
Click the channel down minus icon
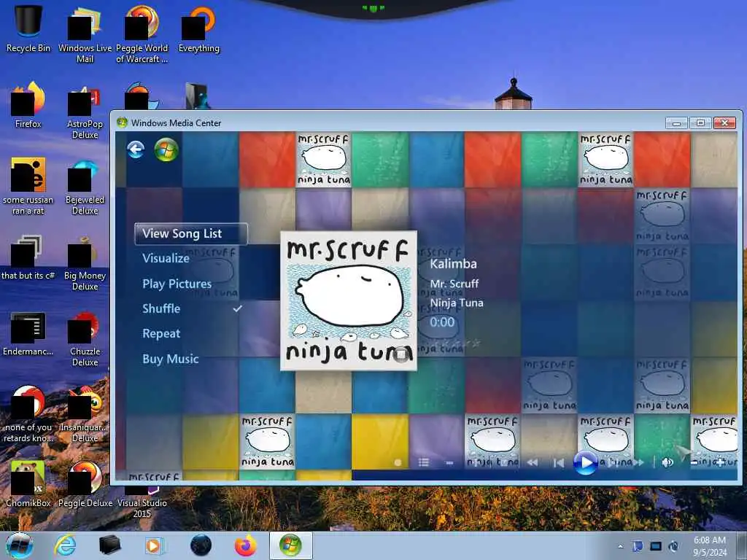(x=449, y=462)
